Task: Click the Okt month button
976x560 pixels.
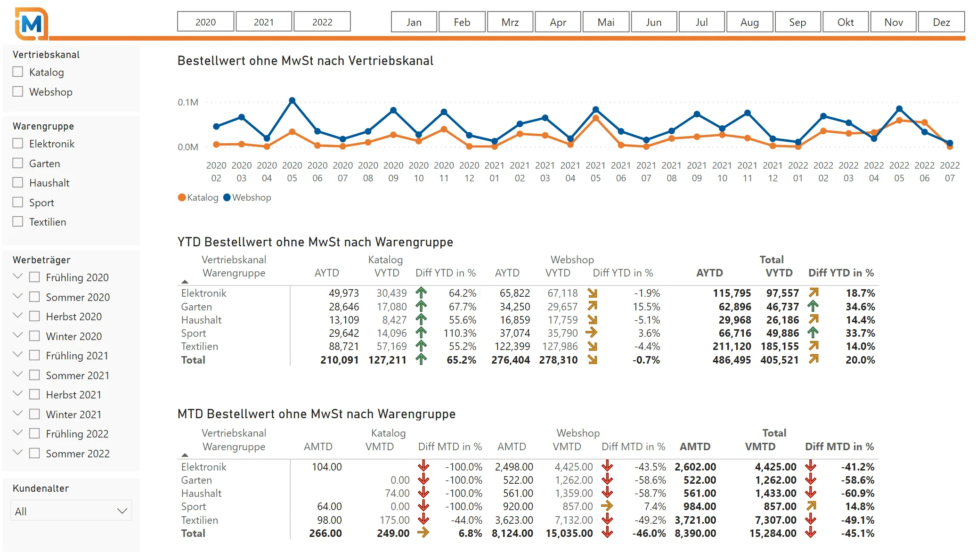Action: click(846, 22)
